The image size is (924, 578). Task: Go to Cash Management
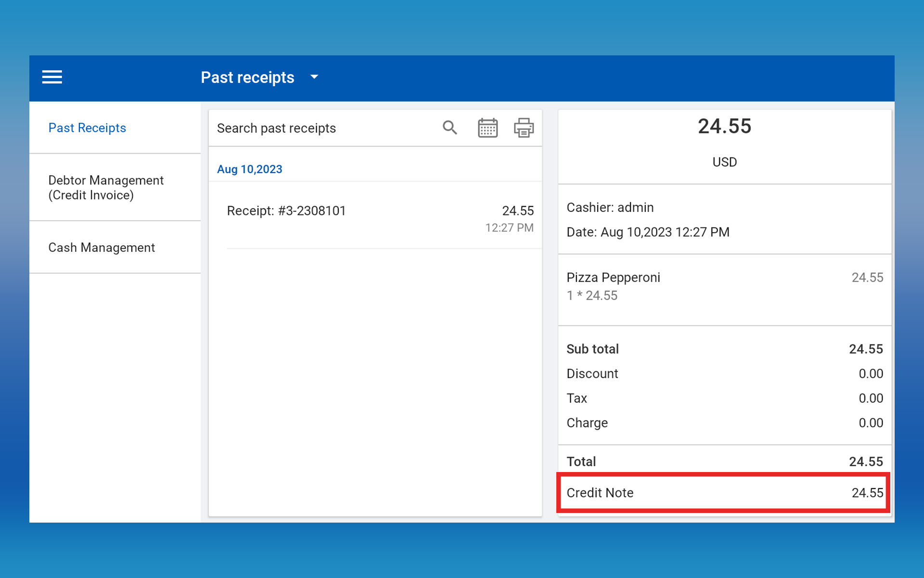point(102,248)
